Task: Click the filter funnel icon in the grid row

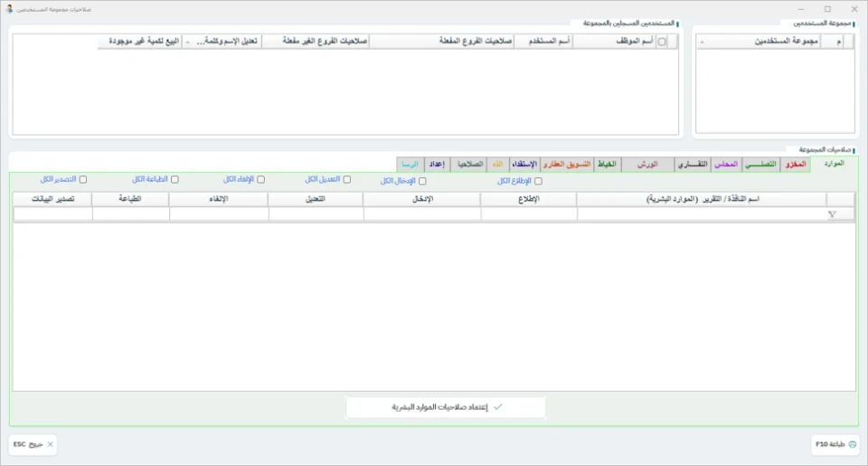Action: 832,214
